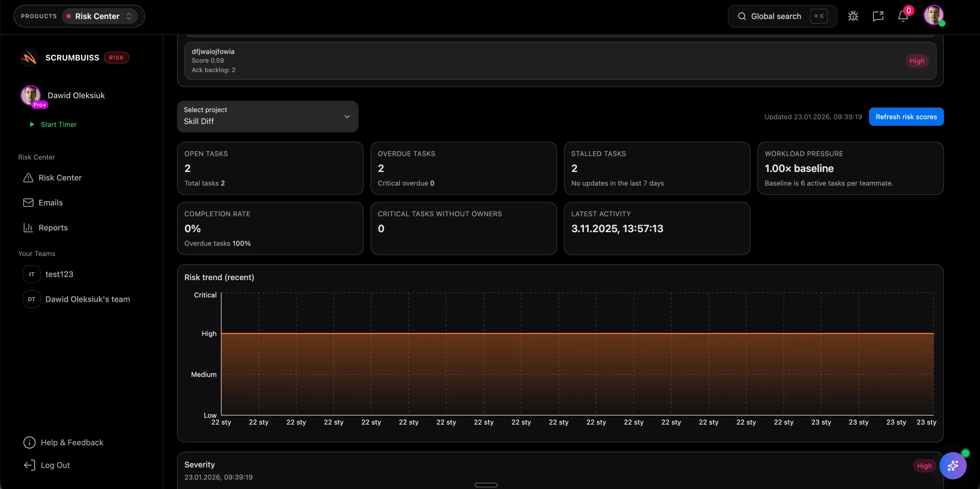Click the user avatar in top bar
The height and width of the screenshot is (489, 980).
(933, 15)
